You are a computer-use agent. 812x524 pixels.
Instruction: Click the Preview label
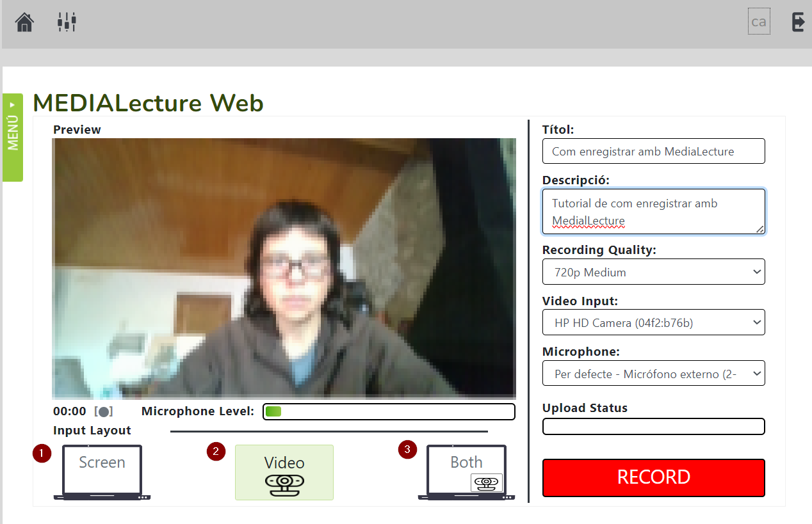77,129
